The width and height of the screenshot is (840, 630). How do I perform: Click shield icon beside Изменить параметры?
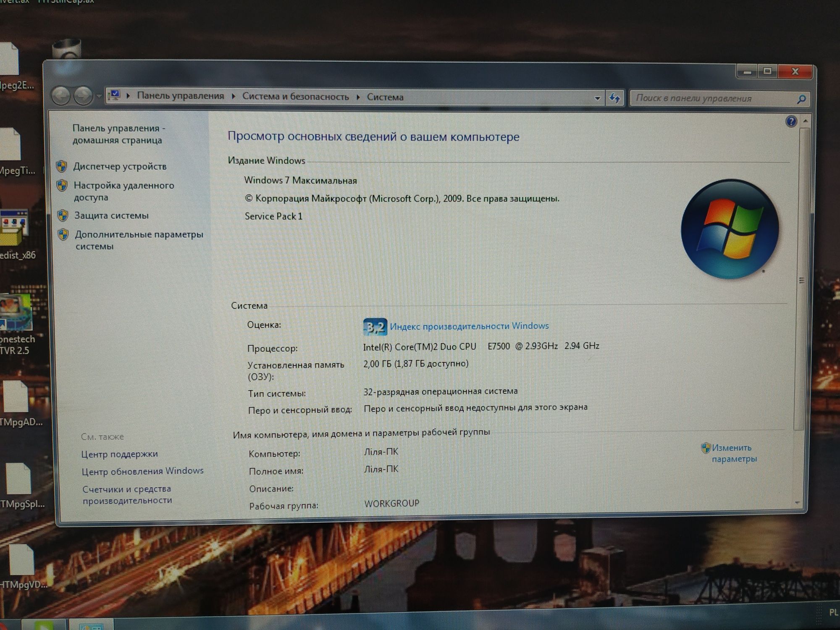click(x=706, y=448)
